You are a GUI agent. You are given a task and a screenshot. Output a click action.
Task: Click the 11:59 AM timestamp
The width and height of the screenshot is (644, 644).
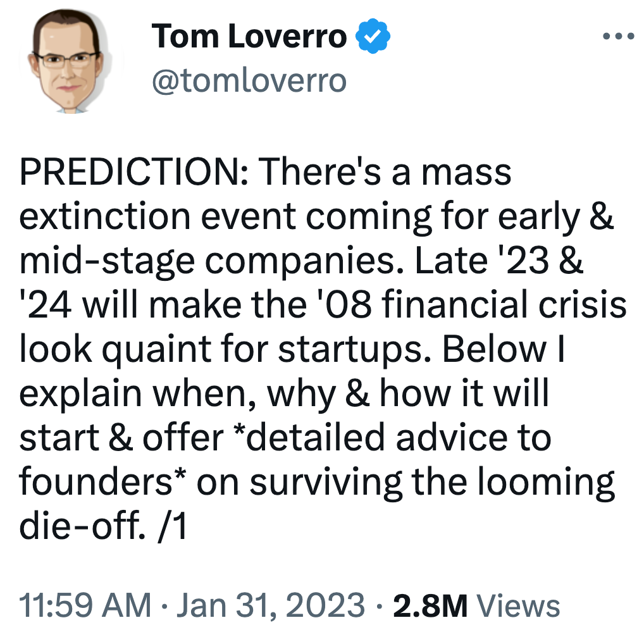click(x=85, y=605)
